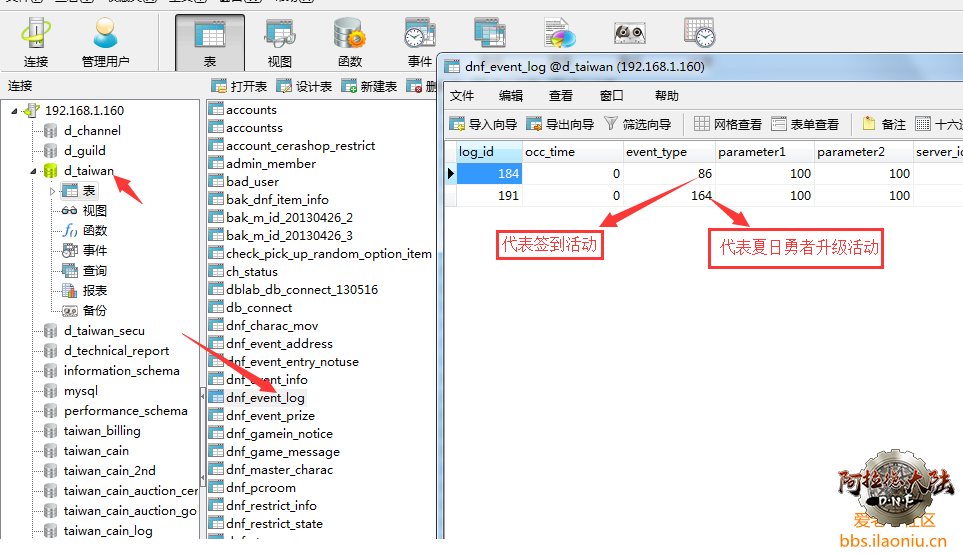Expand the 表 node under d_taiwan

pyautogui.click(x=53, y=191)
